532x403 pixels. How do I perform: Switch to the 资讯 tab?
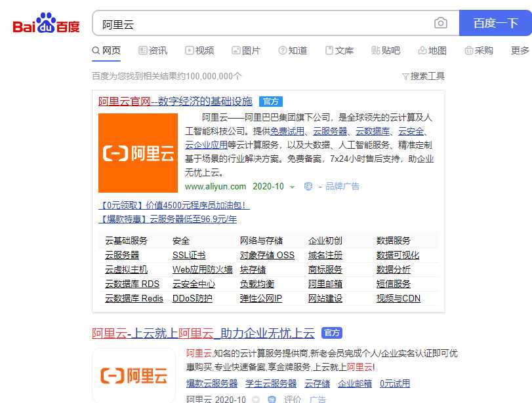[x=153, y=51]
